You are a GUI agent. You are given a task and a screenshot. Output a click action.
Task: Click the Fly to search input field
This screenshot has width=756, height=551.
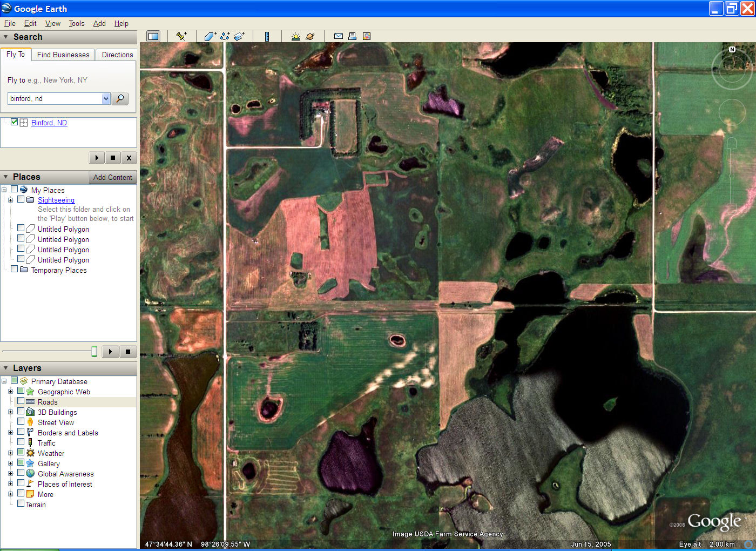point(55,98)
